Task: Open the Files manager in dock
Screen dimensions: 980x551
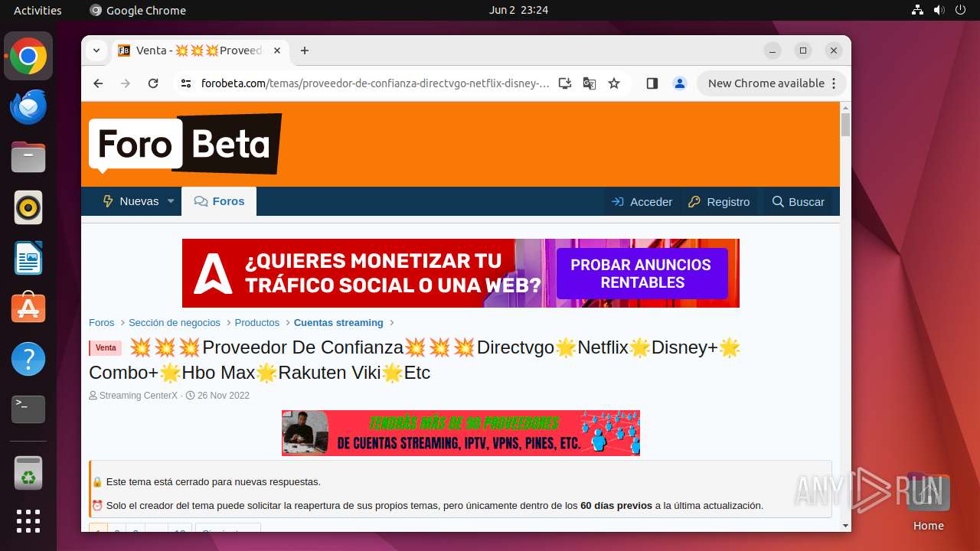Action: coord(28,157)
